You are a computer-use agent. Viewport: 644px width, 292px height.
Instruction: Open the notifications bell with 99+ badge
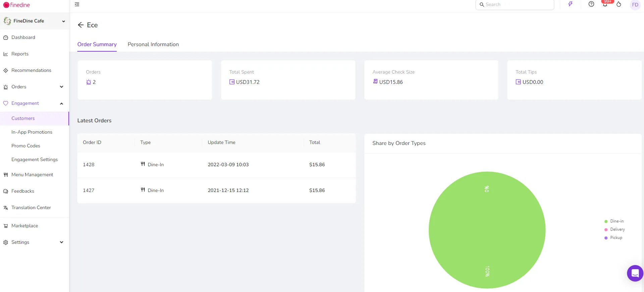[x=605, y=4]
